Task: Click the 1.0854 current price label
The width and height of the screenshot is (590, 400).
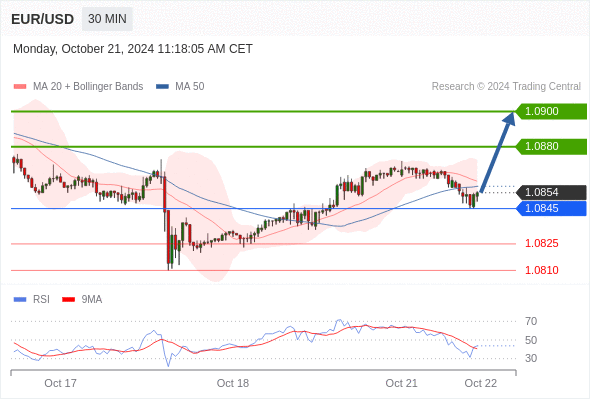Action: (551, 192)
